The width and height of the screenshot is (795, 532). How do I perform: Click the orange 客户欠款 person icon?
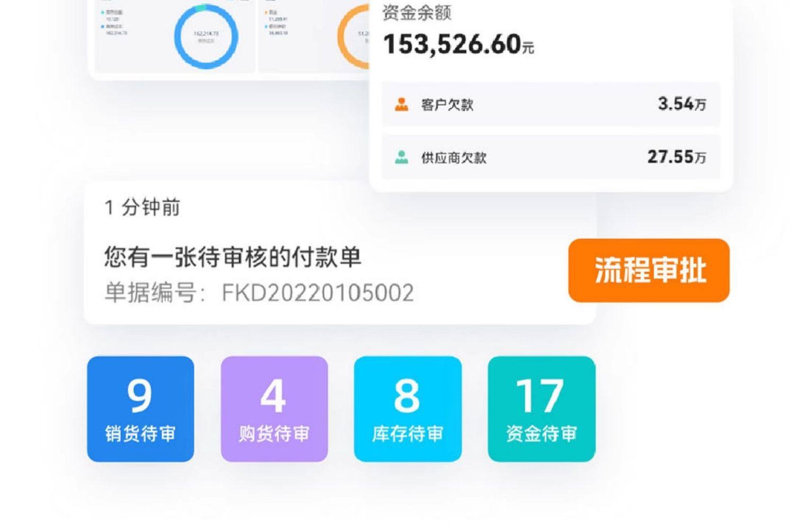[402, 104]
